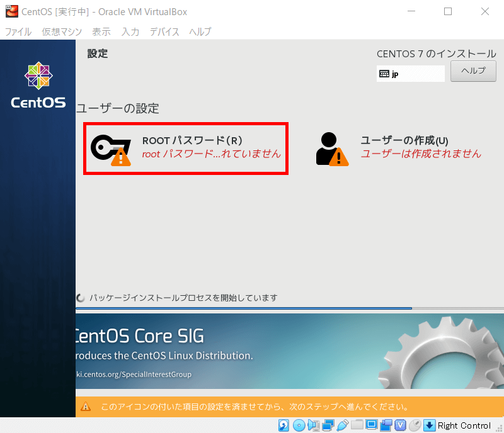Image resolution: width=504 pixels, height=433 pixels.
Task: Click the 'ユーザーの設定' heading text
Action: click(x=118, y=108)
